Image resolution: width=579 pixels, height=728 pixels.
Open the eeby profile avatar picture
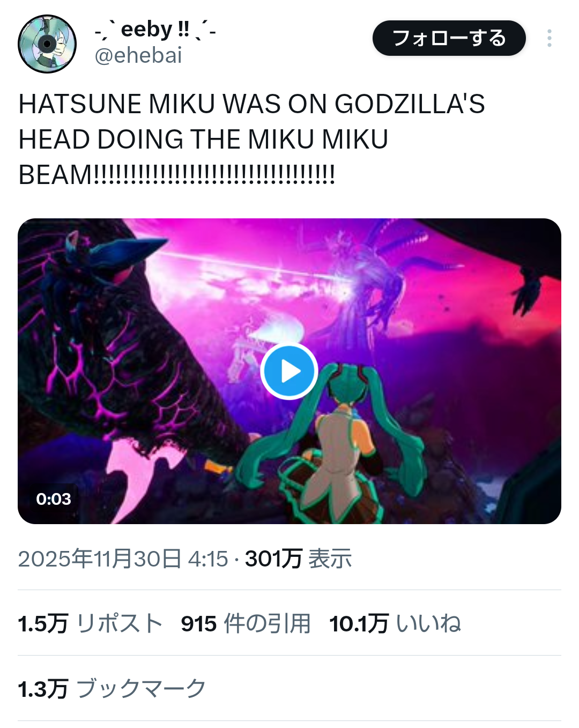click(47, 44)
